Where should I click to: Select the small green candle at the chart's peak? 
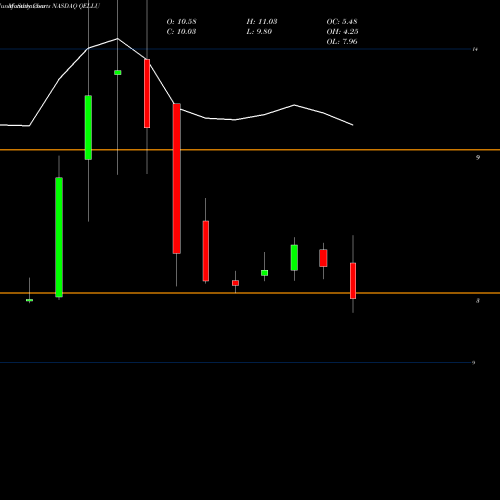click(118, 72)
